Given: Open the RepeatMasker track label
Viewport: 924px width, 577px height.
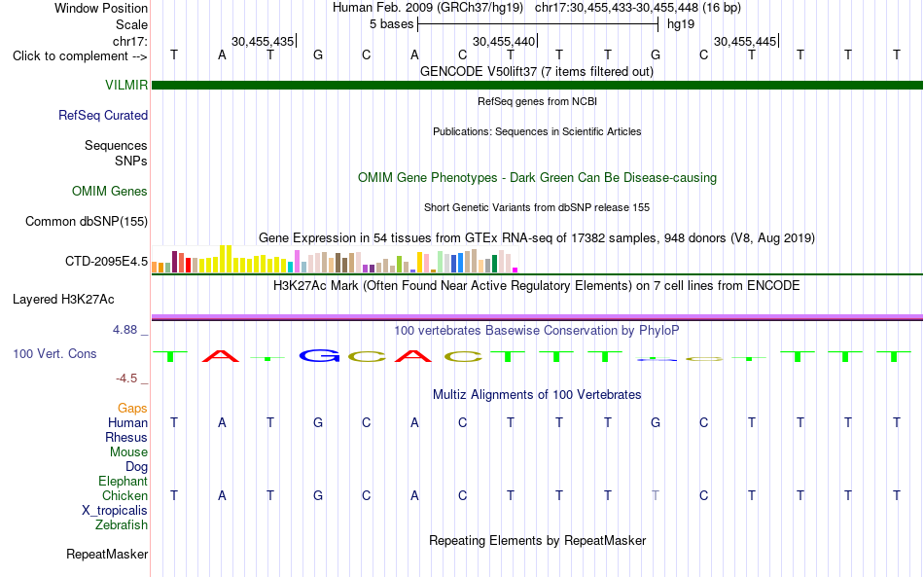Looking at the screenshot, I should coord(107,554).
